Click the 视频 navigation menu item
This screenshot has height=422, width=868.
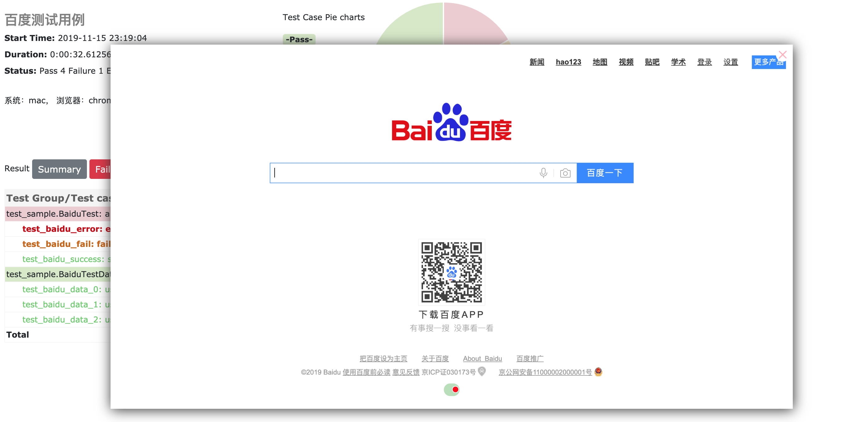coord(625,61)
